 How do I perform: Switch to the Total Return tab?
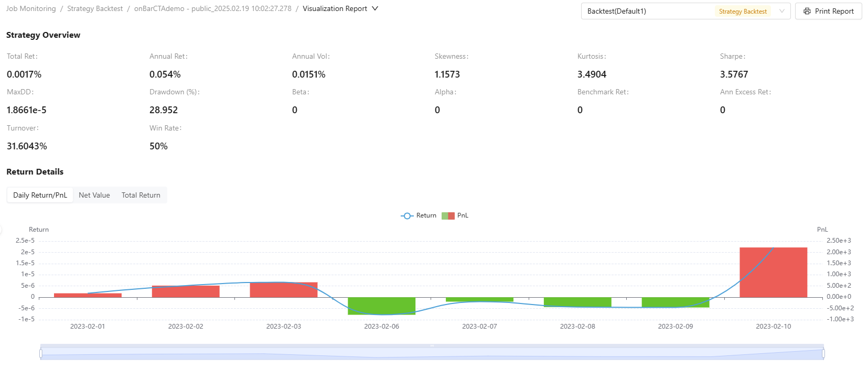click(141, 195)
